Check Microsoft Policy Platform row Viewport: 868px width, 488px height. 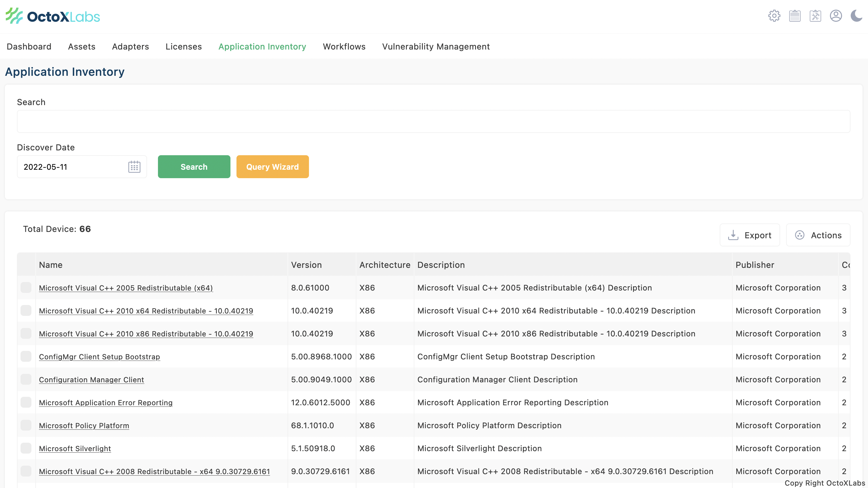pos(26,425)
